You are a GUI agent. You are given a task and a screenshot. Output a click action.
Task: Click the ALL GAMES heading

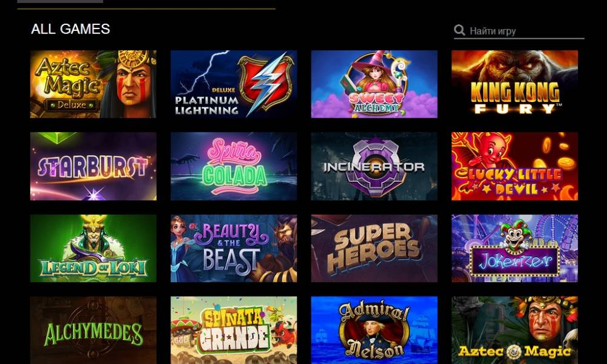tap(70, 29)
